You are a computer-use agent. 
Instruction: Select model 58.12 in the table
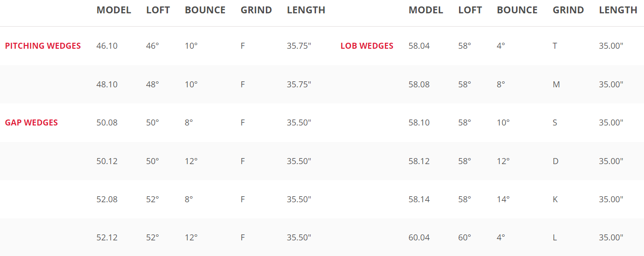pyautogui.click(x=419, y=161)
